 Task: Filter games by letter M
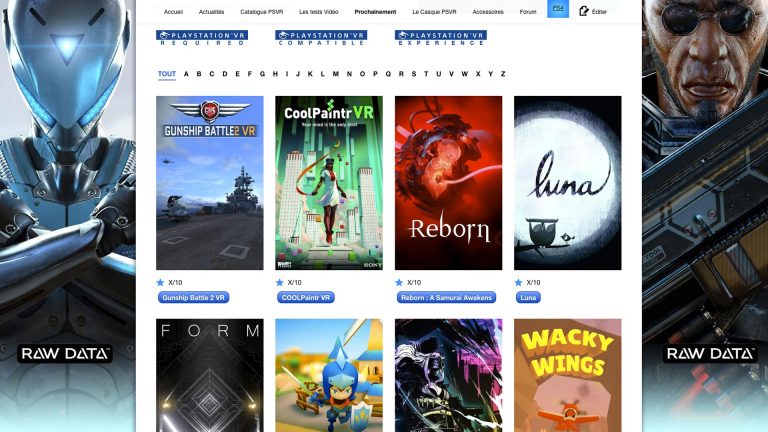pos(336,74)
